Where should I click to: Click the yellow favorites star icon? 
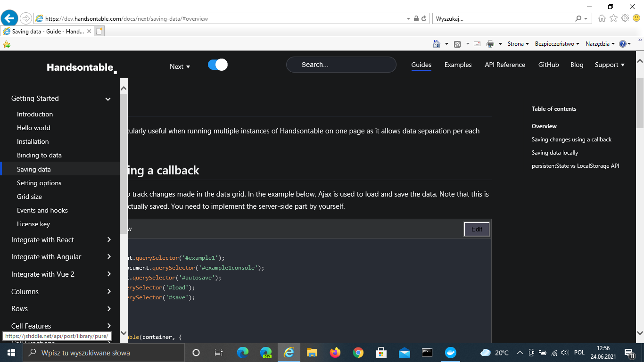click(x=7, y=43)
